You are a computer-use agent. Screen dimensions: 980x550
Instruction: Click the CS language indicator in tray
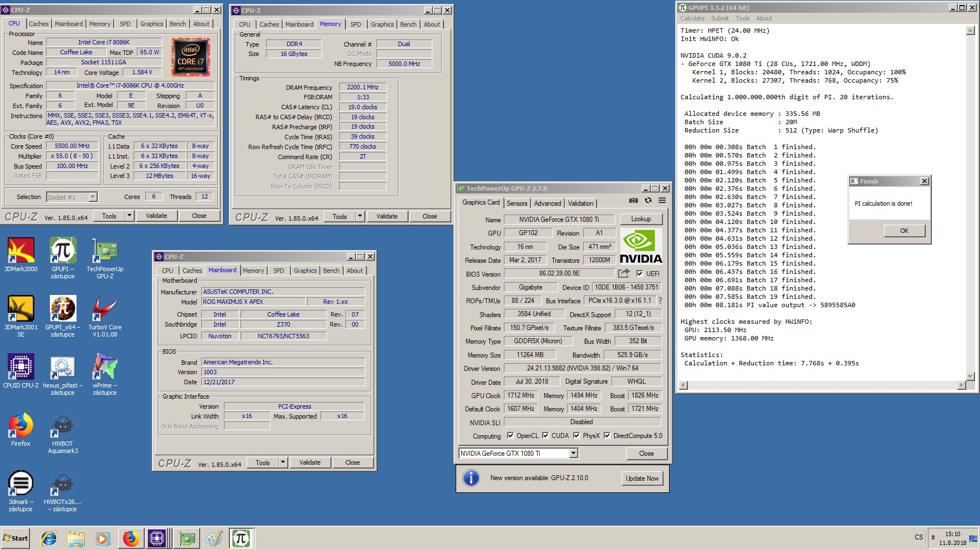[x=918, y=537]
